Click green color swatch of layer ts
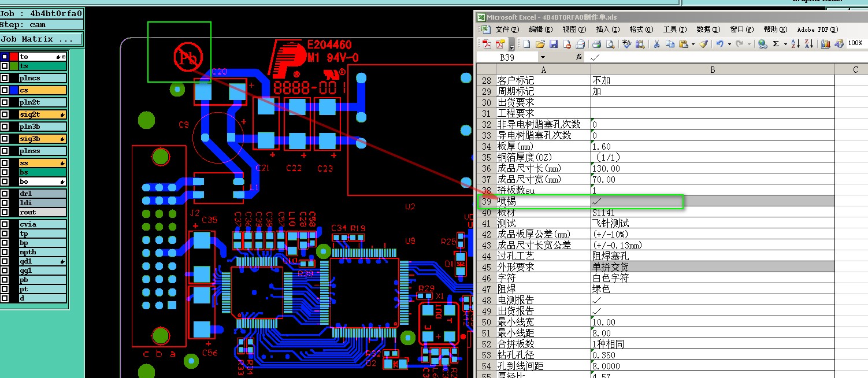 click(14, 66)
